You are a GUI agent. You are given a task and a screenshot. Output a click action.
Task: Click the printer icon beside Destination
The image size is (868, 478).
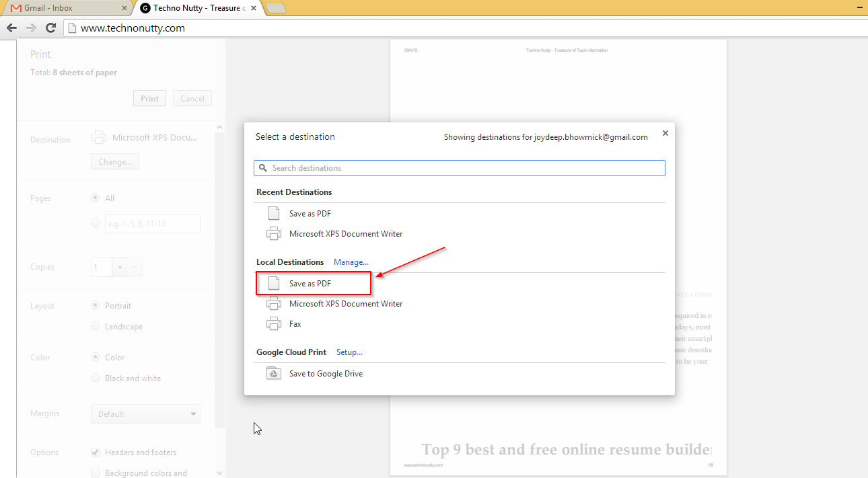coord(99,137)
